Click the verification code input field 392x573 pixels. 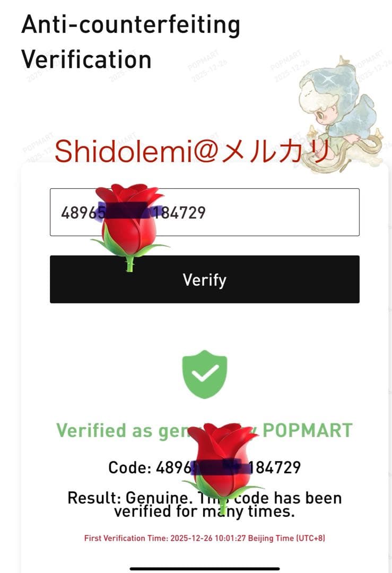pyautogui.click(x=205, y=212)
